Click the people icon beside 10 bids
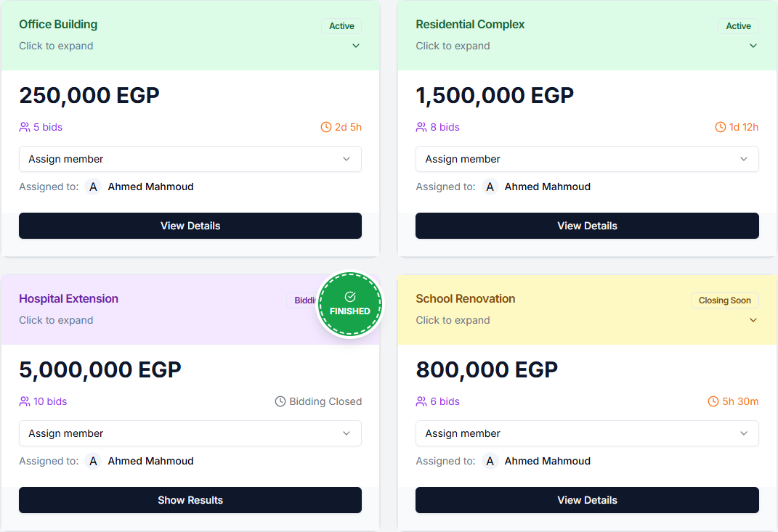Viewport: 778px width, 532px height. pyautogui.click(x=25, y=401)
